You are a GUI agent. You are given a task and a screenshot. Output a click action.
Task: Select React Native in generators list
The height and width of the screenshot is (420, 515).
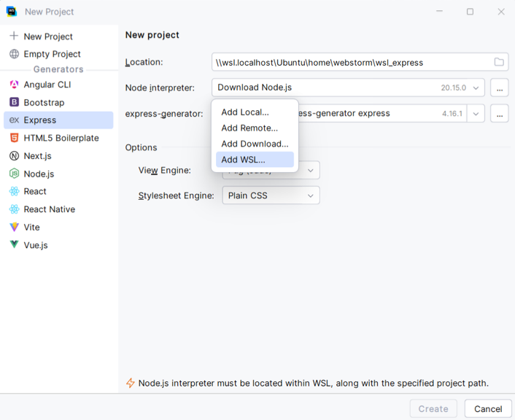coord(49,209)
